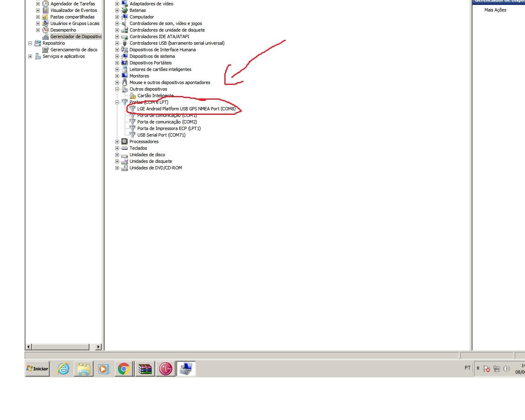Open Internet Explorer from taskbar
The image size is (525, 420).
[63, 369]
